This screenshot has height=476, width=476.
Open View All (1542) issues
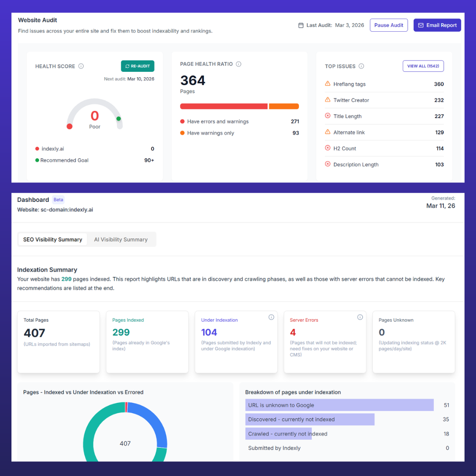click(423, 66)
